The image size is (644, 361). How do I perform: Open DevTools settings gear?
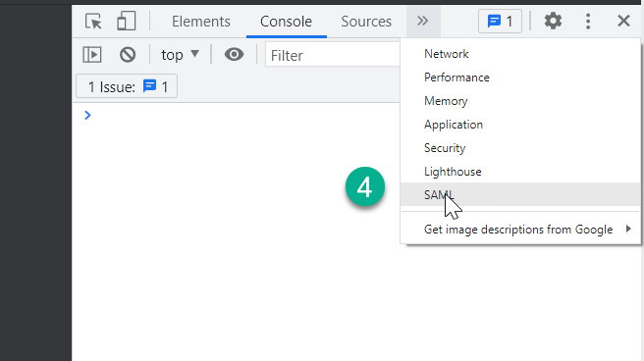click(x=553, y=21)
